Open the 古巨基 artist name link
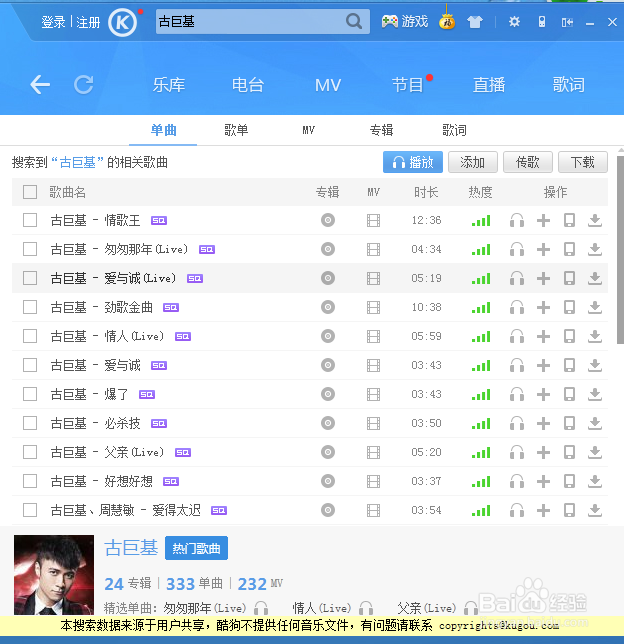 [x=131, y=548]
